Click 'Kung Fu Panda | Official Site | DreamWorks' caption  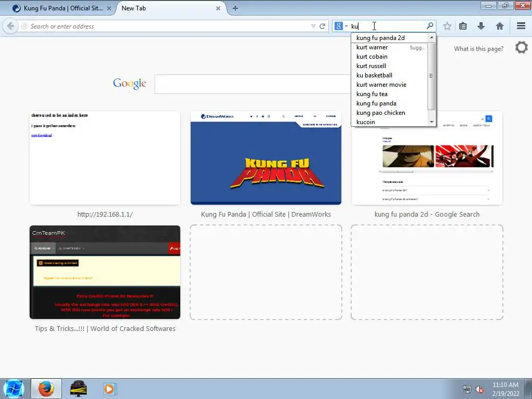pyautogui.click(x=266, y=215)
